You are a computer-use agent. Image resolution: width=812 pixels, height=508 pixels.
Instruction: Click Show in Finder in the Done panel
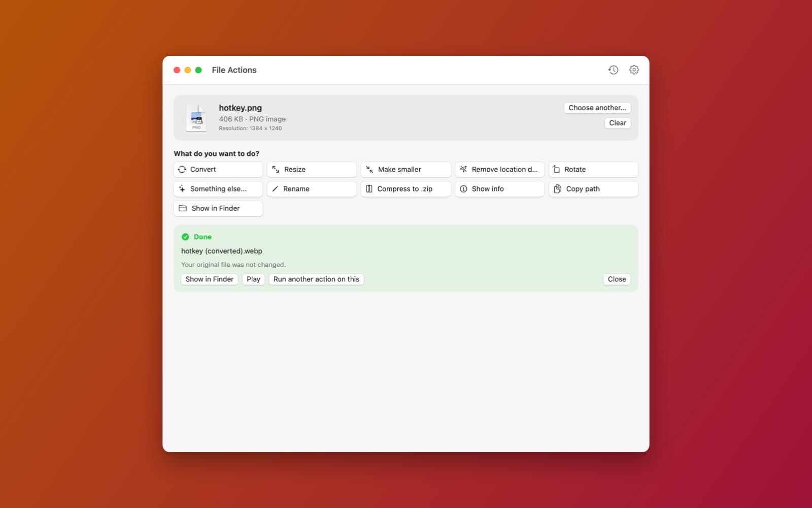click(210, 279)
